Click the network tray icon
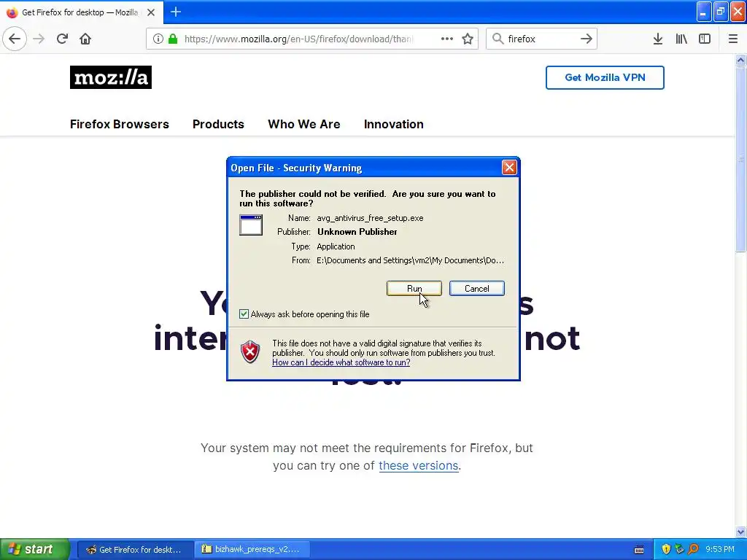Screen dimensions: 747x560 click(x=679, y=549)
